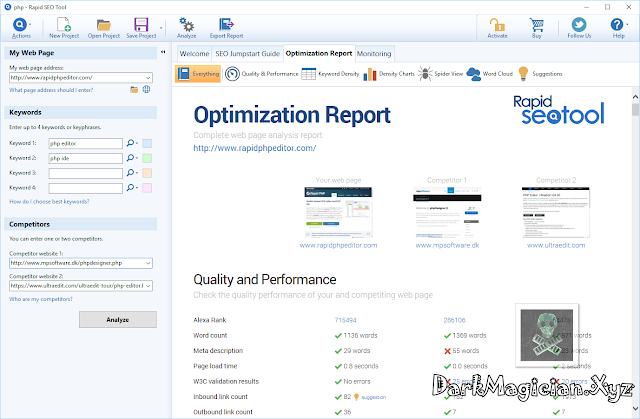Focus the Keyword 1 input field
This screenshot has width=640, height=419.
[86, 143]
